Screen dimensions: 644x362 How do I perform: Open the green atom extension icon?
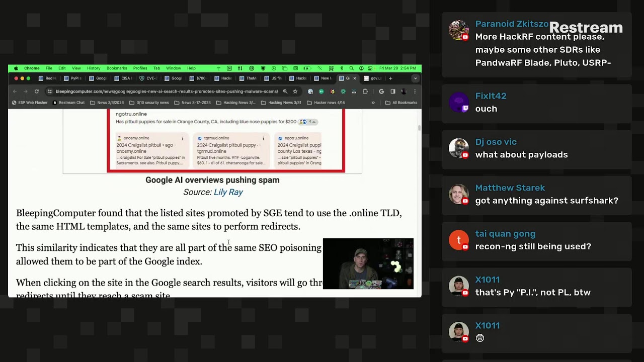[343, 92]
